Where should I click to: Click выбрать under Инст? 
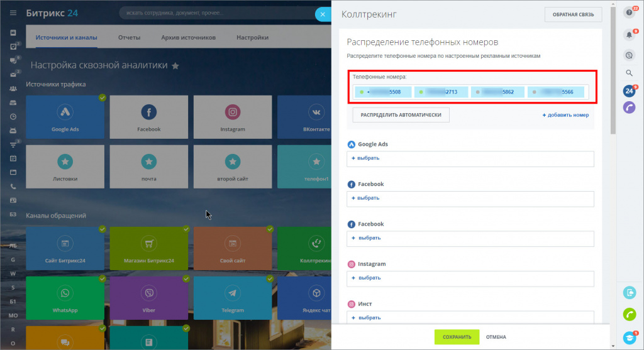click(365, 317)
